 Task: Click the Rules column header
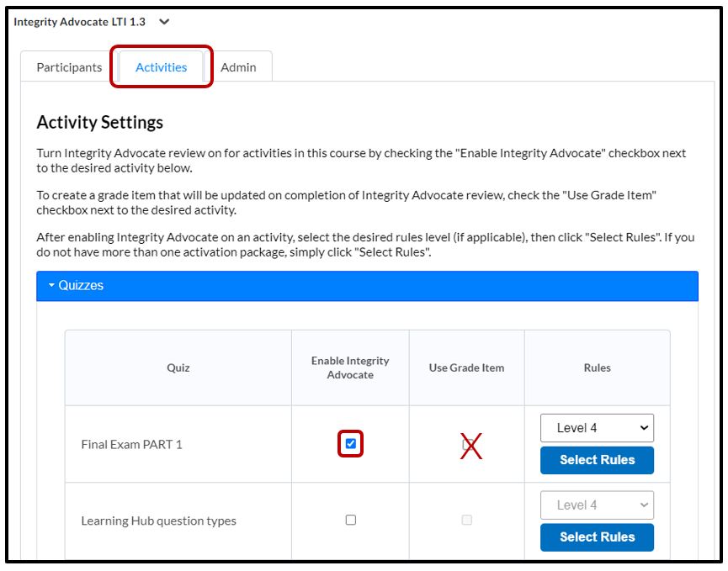click(x=597, y=367)
